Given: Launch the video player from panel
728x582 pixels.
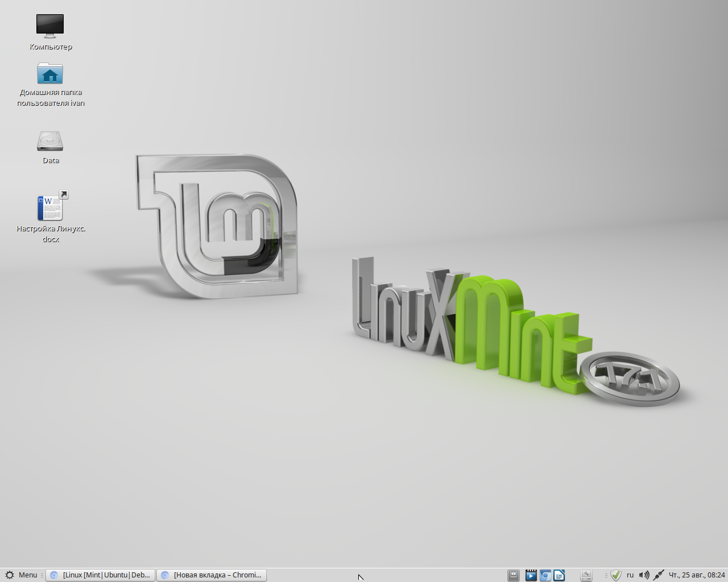Looking at the screenshot, I should (x=531, y=575).
